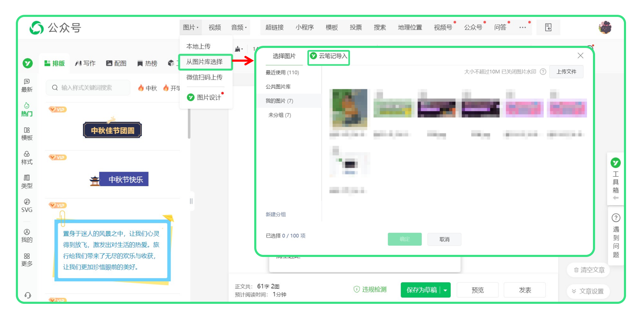The height and width of the screenshot is (319, 644).
Task: Open the 我的 sidebar section
Action: (27, 236)
